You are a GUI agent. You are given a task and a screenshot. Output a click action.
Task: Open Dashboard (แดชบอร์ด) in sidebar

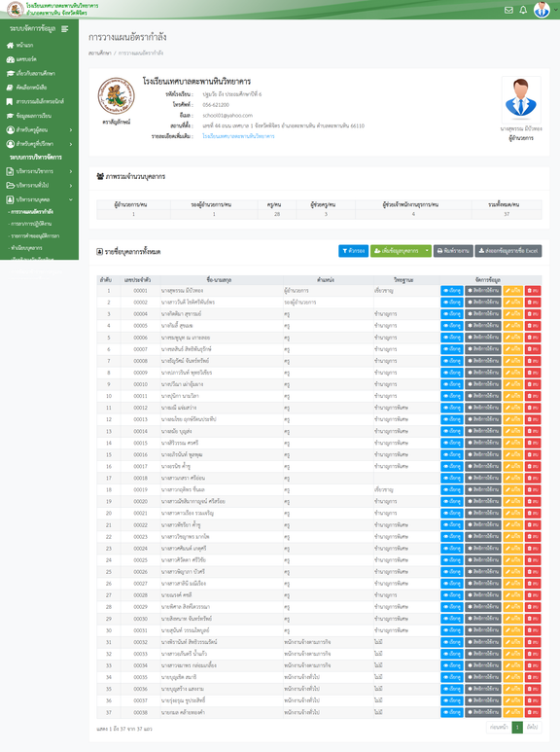tap(21, 59)
